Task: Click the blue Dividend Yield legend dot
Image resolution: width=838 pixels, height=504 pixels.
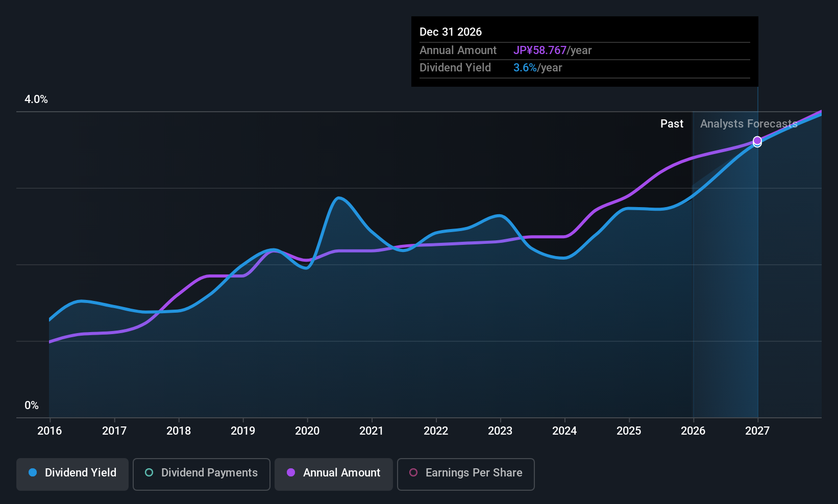Action: click(x=33, y=472)
